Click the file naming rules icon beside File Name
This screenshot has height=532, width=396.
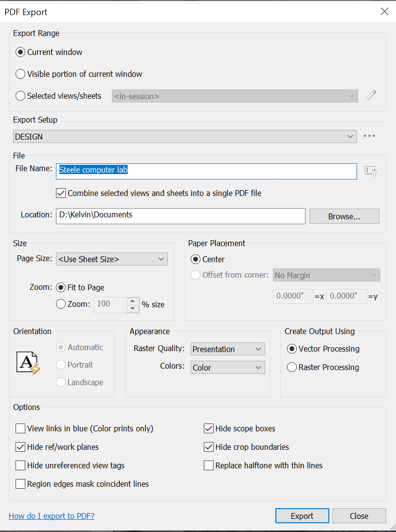(370, 171)
